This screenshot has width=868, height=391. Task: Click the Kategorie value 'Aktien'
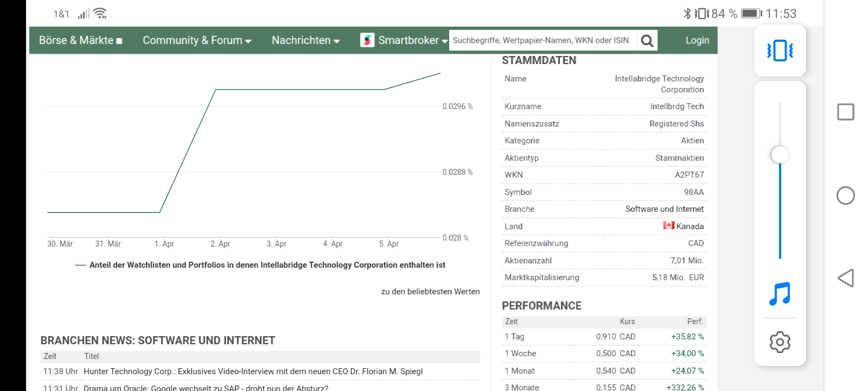692,141
